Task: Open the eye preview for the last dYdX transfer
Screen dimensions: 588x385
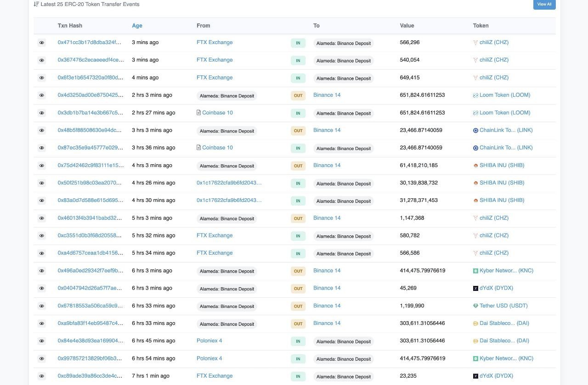Action: (x=42, y=376)
